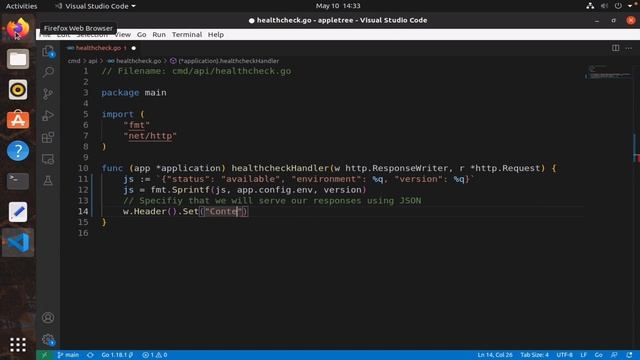
Task: Open the View menu
Action: click(123, 35)
